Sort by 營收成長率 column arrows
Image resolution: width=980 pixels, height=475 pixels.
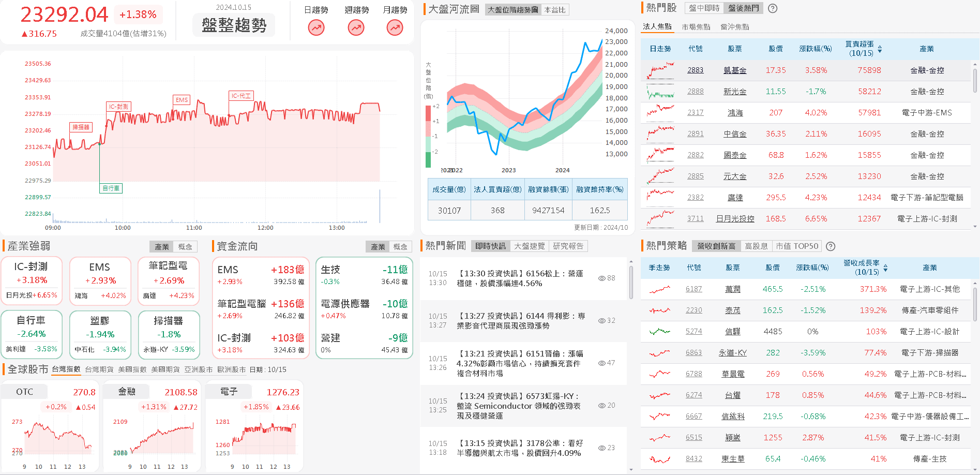885,268
